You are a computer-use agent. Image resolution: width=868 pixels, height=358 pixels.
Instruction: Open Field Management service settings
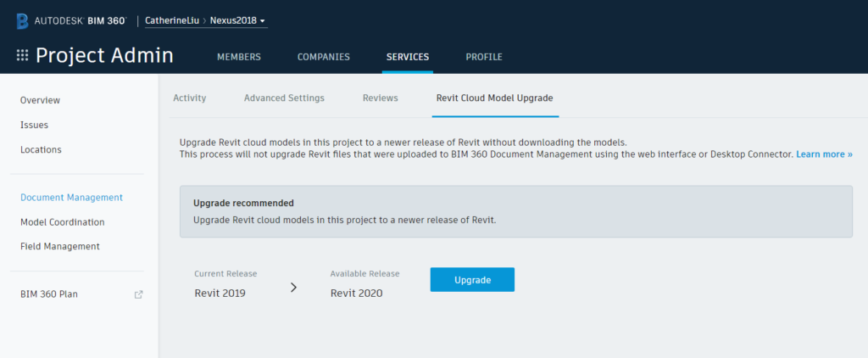(x=59, y=247)
